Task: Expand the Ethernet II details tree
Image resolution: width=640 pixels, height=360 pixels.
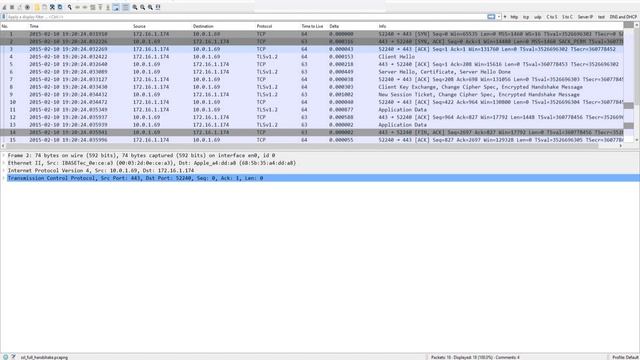Action: (4, 163)
